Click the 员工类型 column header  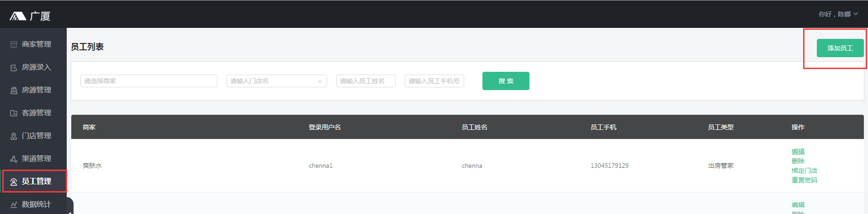(721, 127)
